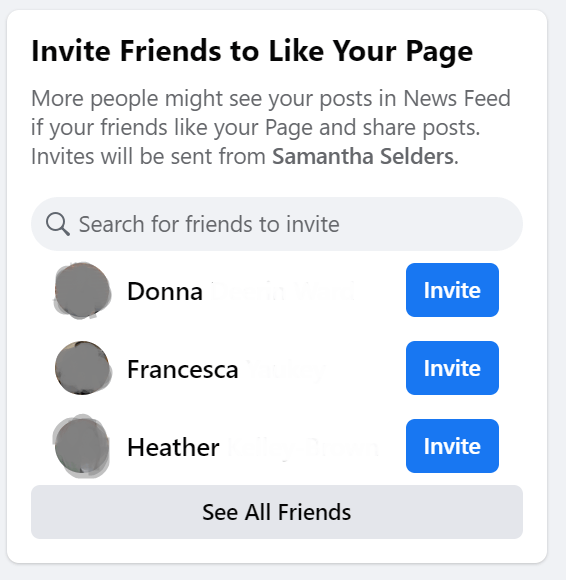
Task: Click the blurred surname beside Donna
Action: click(x=283, y=291)
